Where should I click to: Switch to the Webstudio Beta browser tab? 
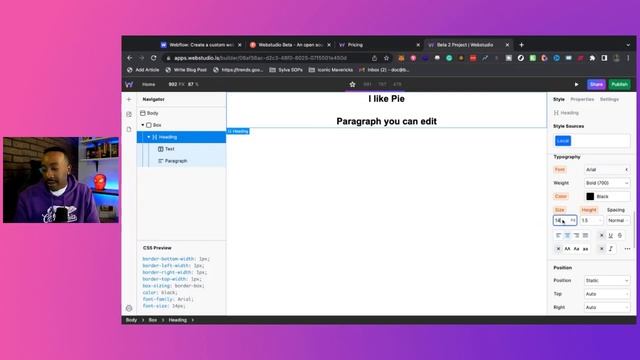click(x=290, y=45)
